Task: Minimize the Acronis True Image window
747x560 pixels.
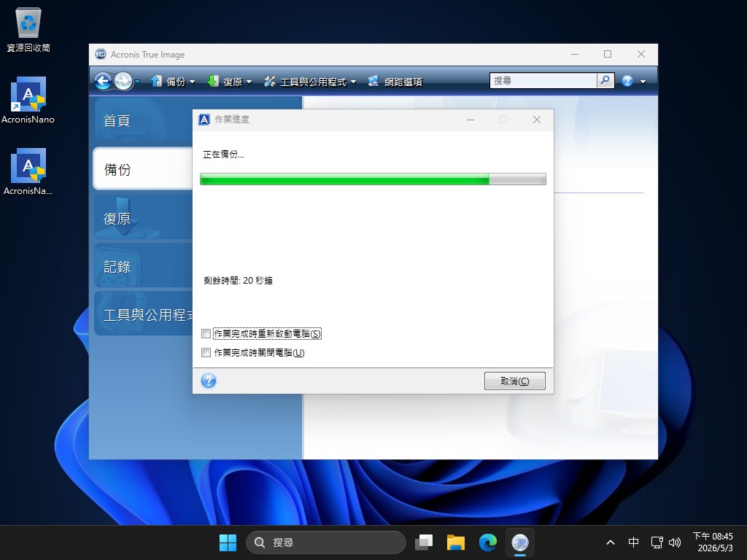Action: coord(575,54)
